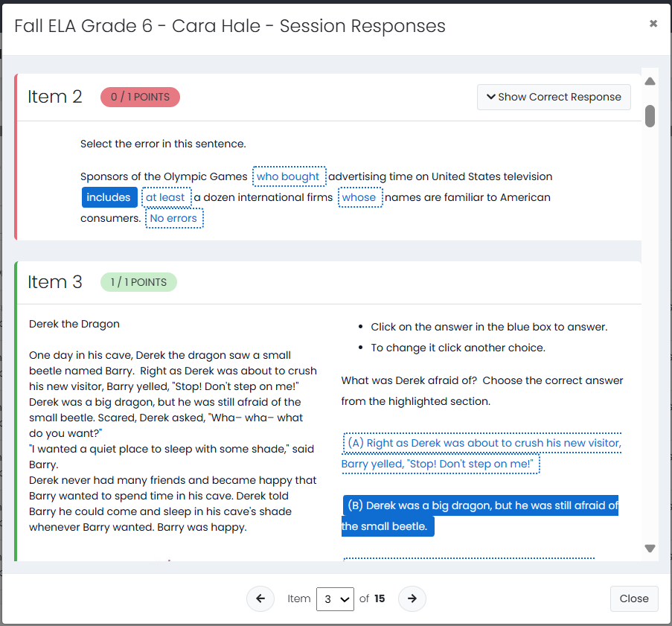
Task: Open the item number dropdown
Action: click(335, 599)
